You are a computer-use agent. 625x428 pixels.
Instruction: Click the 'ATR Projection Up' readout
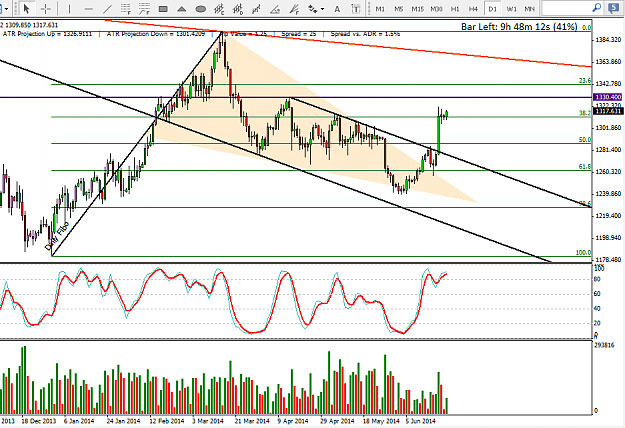click(47, 34)
